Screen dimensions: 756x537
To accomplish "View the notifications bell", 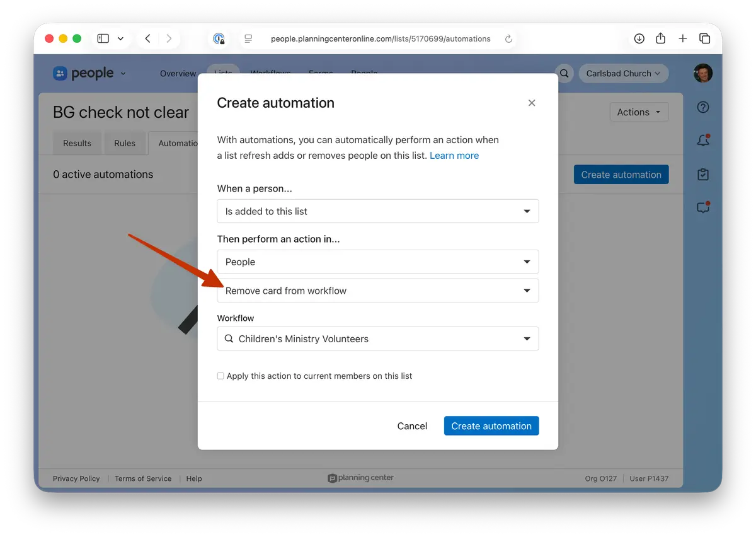I will (703, 141).
